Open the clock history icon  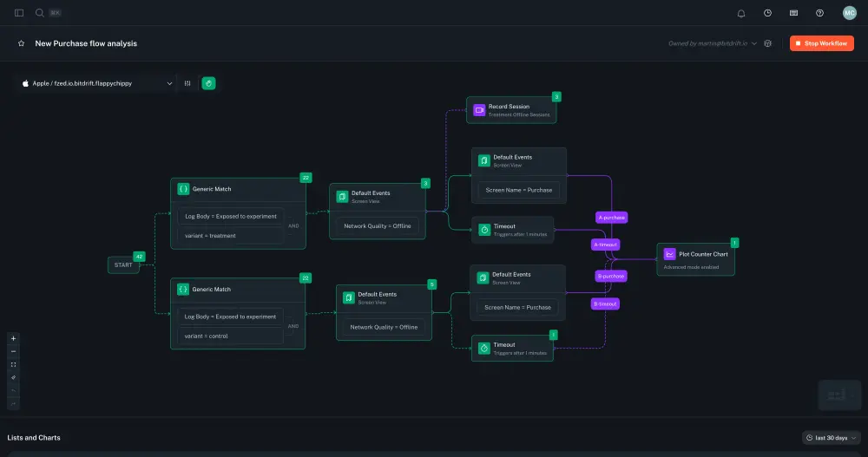point(767,13)
